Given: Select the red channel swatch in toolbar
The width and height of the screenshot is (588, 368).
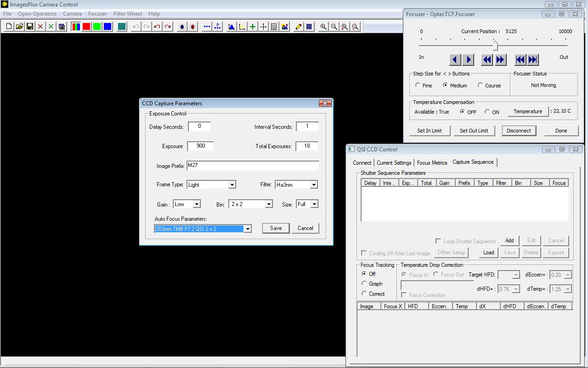Looking at the screenshot, I should (86, 27).
